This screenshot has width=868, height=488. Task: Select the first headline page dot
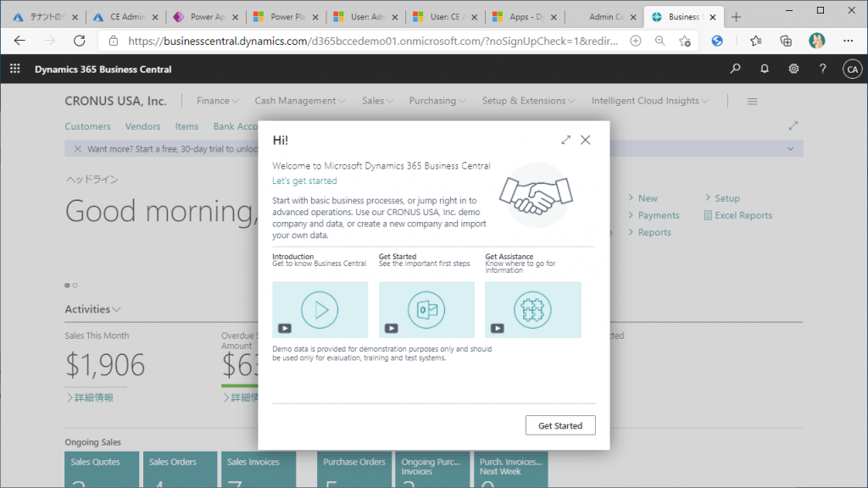[x=68, y=286]
